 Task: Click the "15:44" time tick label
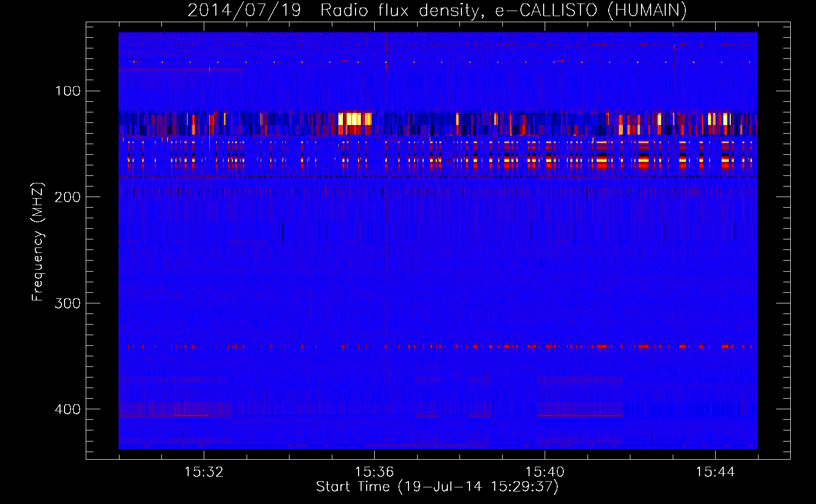[x=715, y=472]
